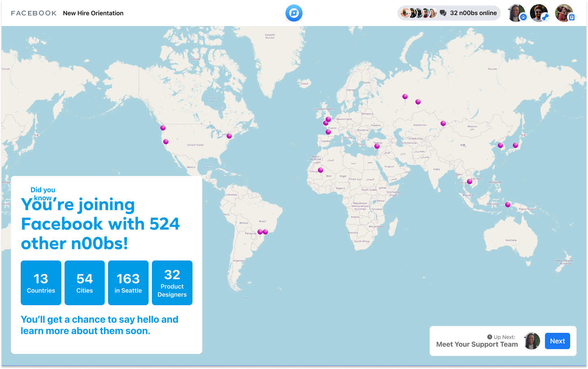Click the wrench badge on the middle host avatar
The width and height of the screenshot is (588, 369).
coord(547,17)
